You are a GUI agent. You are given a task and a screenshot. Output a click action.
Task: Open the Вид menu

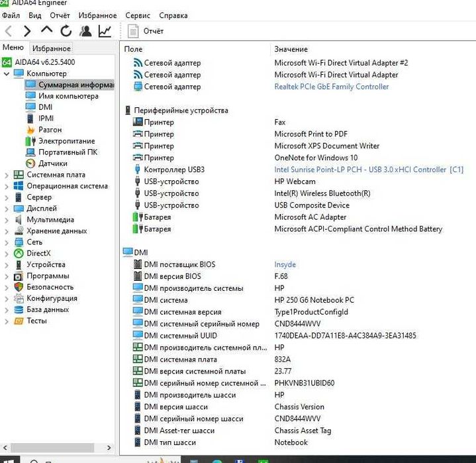click(x=35, y=15)
